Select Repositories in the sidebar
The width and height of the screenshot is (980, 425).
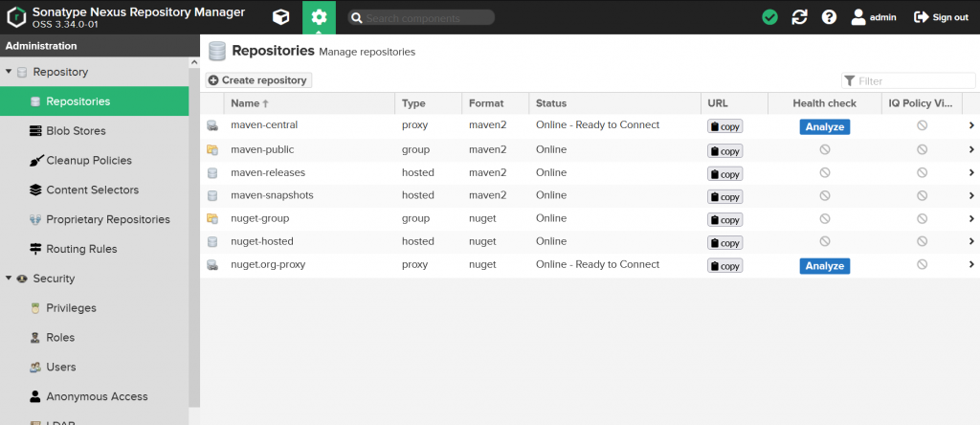coord(95,101)
